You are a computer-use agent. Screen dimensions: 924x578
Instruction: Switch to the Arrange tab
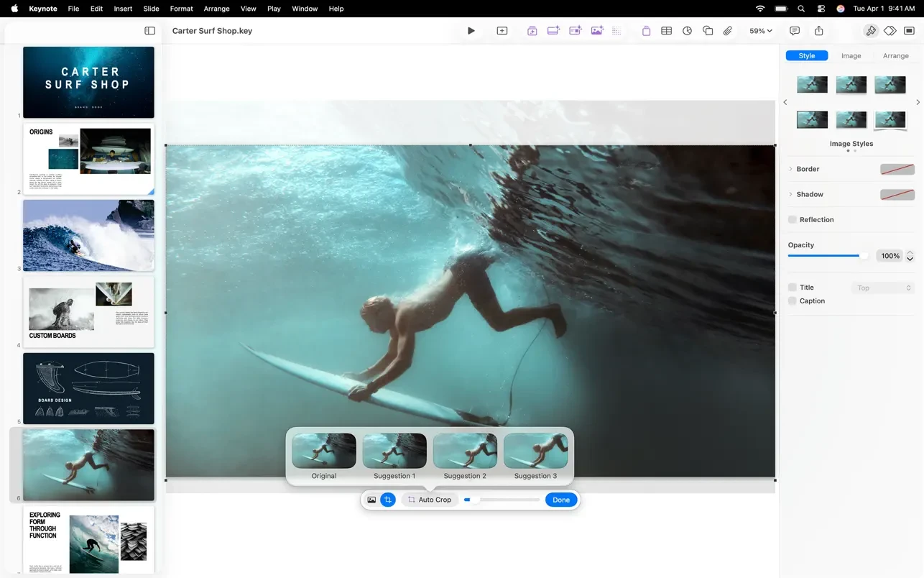pyautogui.click(x=895, y=56)
